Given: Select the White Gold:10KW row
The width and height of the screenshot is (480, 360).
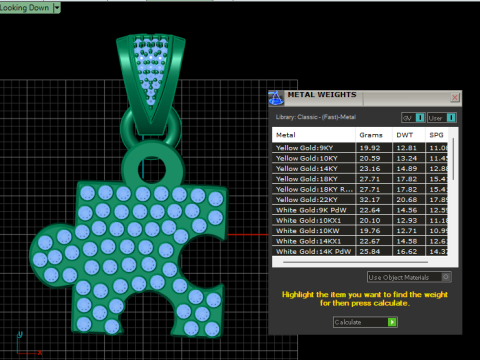Looking at the screenshot, I should point(360,231).
